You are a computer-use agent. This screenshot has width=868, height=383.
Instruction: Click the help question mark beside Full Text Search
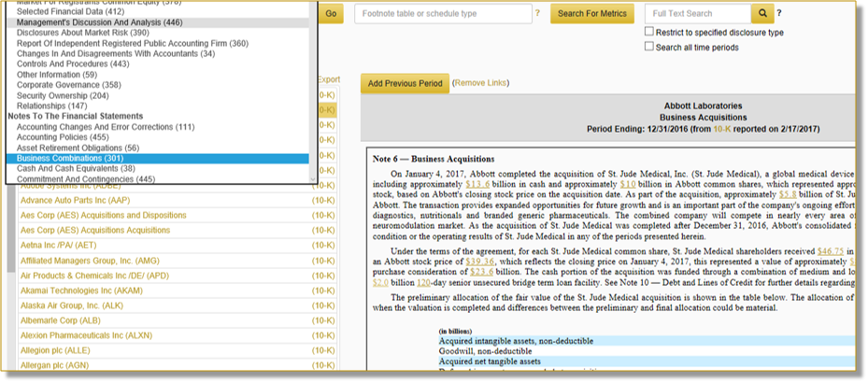point(779,13)
